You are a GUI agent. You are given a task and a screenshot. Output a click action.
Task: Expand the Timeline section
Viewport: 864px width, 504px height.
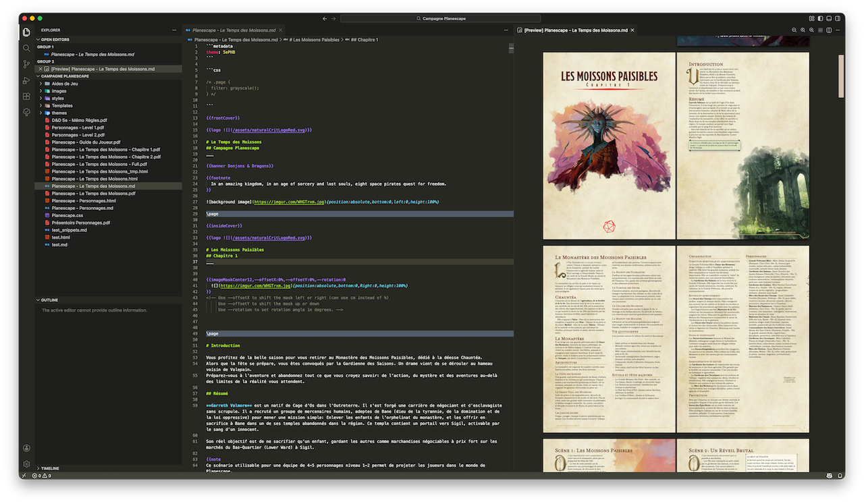click(51, 468)
